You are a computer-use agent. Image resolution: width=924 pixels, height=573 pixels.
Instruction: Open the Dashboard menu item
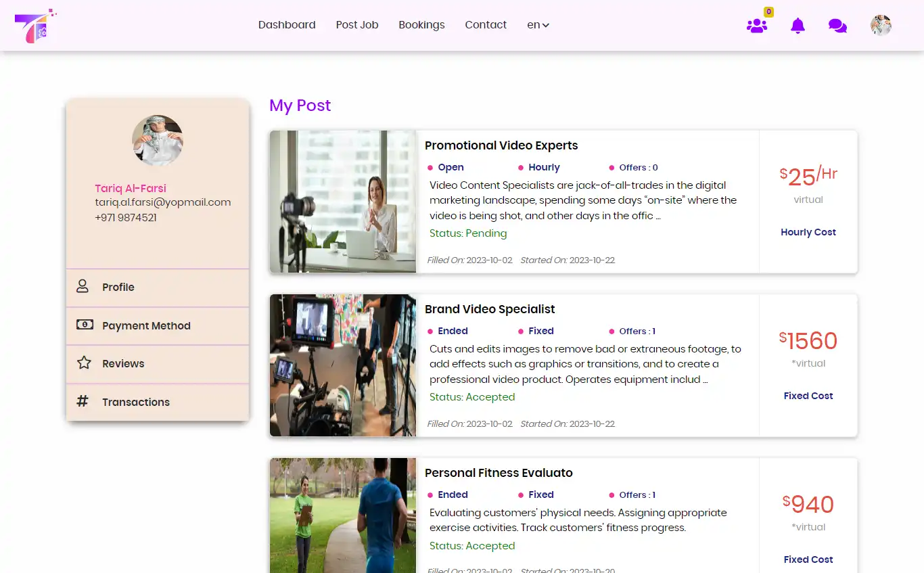pos(286,24)
